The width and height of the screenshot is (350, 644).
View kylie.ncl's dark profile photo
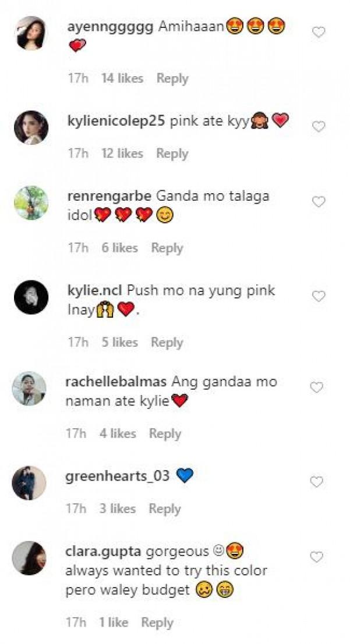[31, 297]
